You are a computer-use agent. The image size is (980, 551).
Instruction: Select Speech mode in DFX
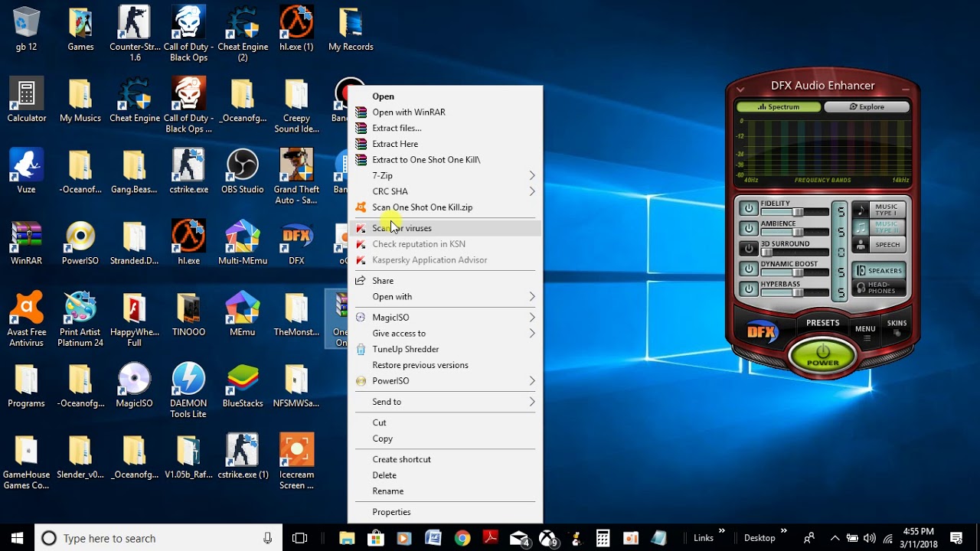[879, 245]
